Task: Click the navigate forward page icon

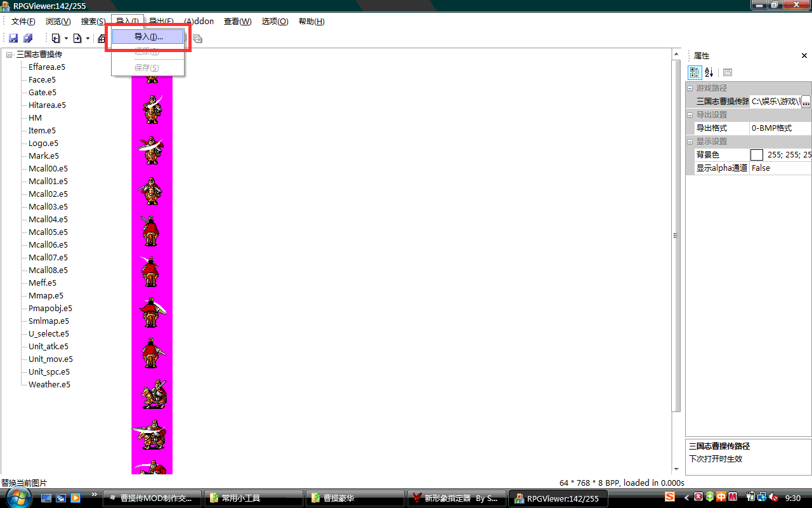Action: coord(77,39)
